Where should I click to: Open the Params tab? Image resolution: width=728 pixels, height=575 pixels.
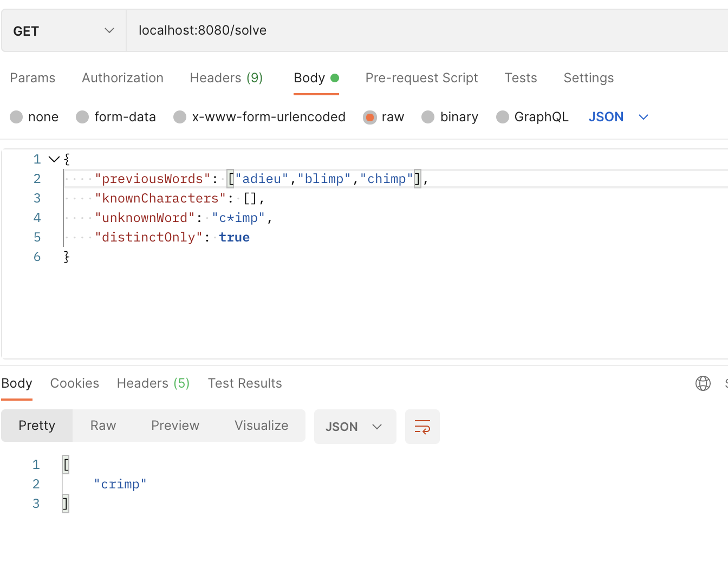[x=32, y=77]
